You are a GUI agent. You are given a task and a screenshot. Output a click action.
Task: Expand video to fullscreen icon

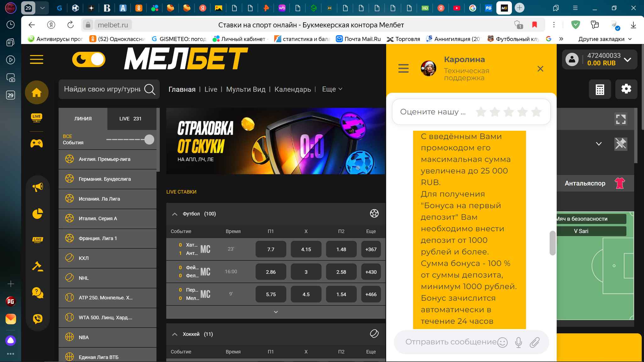pyautogui.click(x=620, y=119)
